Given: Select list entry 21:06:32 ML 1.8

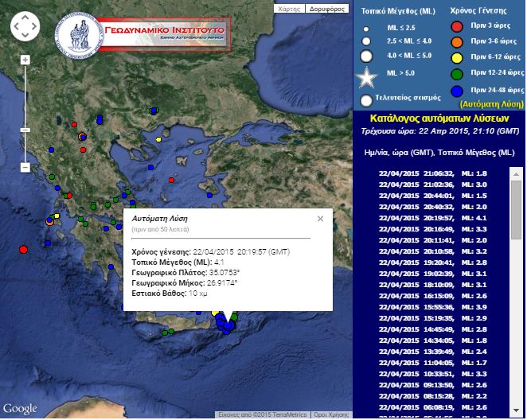Looking at the screenshot, I should (432, 173).
